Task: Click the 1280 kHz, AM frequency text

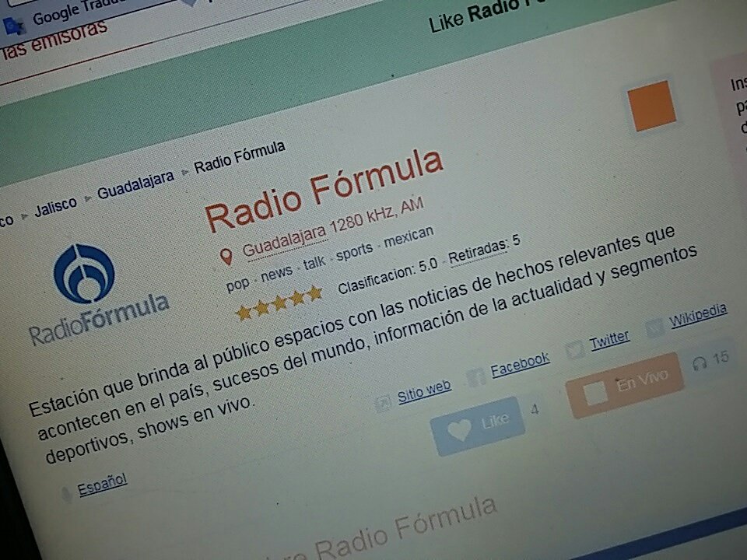Action: pos(377,215)
